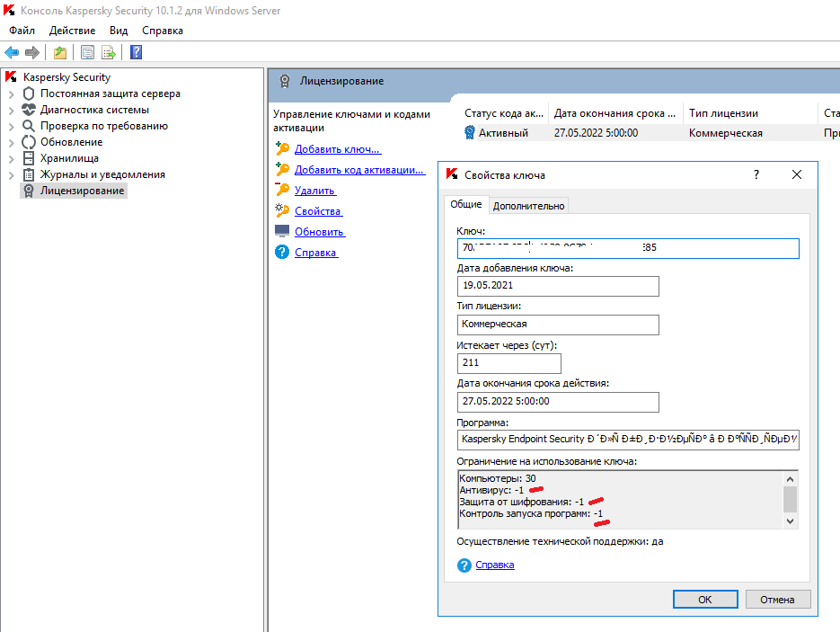
Task: Click the 'Тип лицензии' field in the dialog
Action: 558,325
